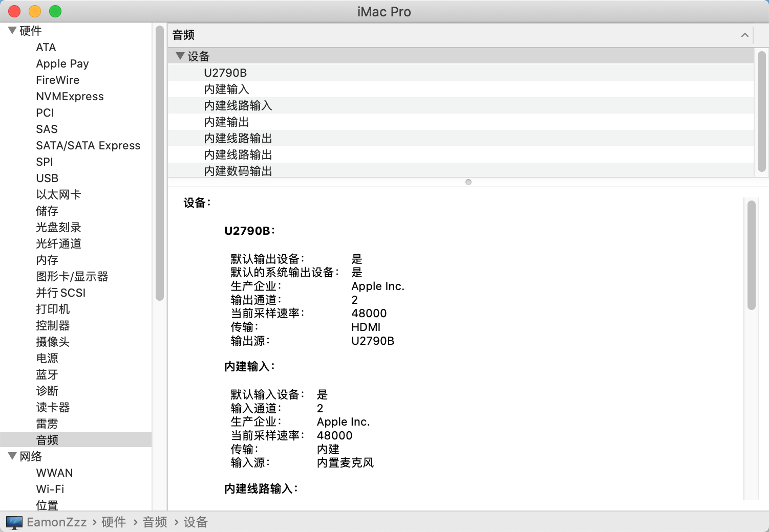Image resolution: width=769 pixels, height=532 pixels.
Task: Click 音频 in the bottom path bar
Action: coord(155,522)
